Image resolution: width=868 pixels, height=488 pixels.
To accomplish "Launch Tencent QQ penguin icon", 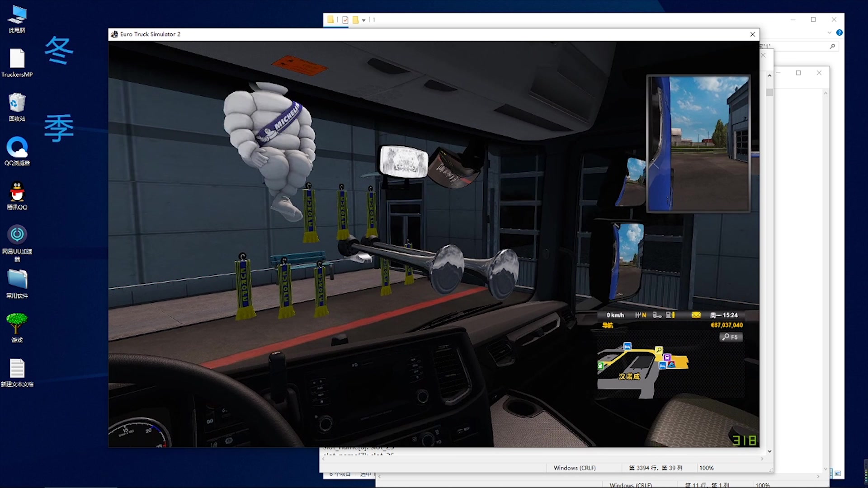I will [x=17, y=196].
